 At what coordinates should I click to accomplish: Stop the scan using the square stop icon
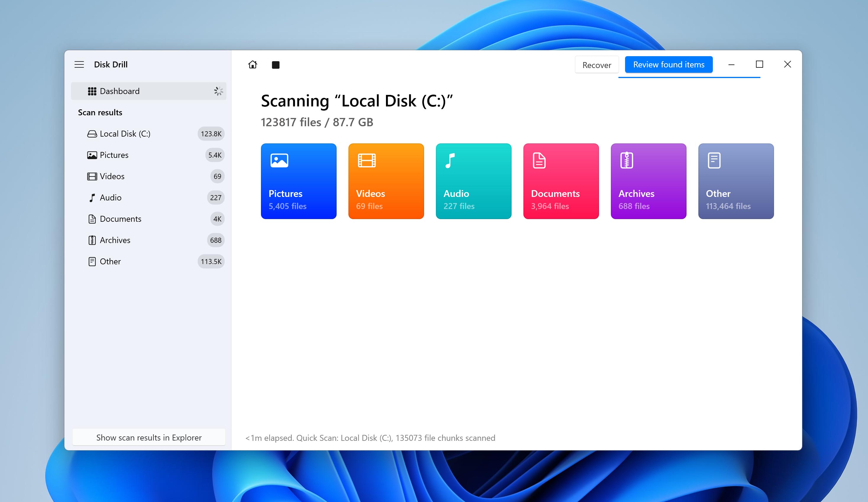coord(275,64)
